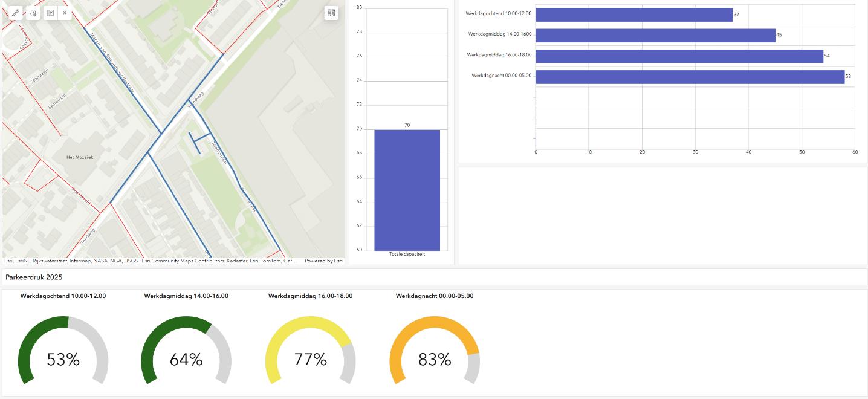The height and width of the screenshot is (399, 868).
Task: Click the Werkdagmiddag 16.00-18.00 bar valued 54
Action: point(679,56)
